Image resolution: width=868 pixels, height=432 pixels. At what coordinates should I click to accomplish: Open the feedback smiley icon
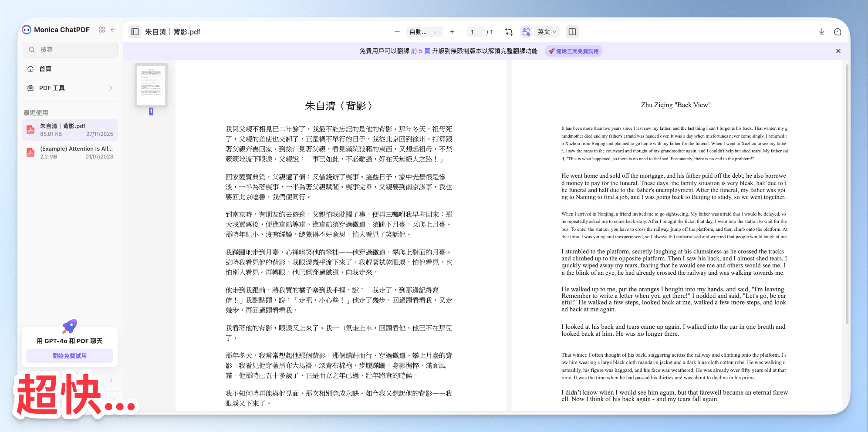[x=837, y=32]
